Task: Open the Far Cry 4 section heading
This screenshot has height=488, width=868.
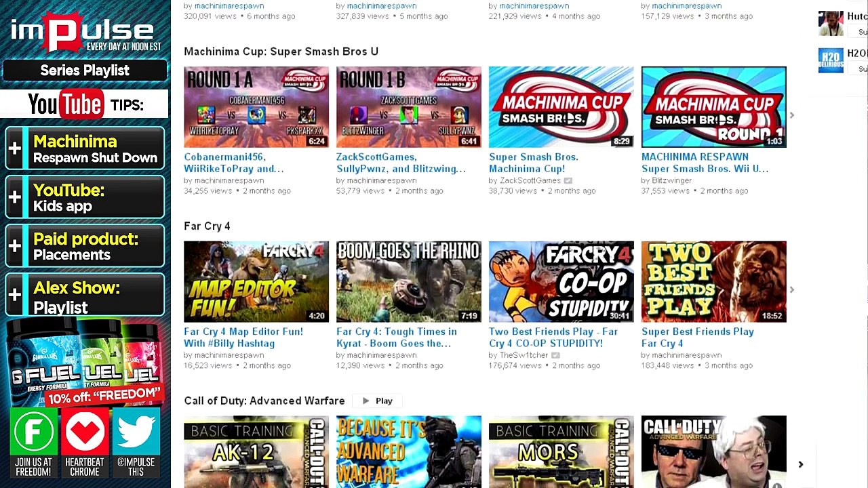Action: coord(207,226)
